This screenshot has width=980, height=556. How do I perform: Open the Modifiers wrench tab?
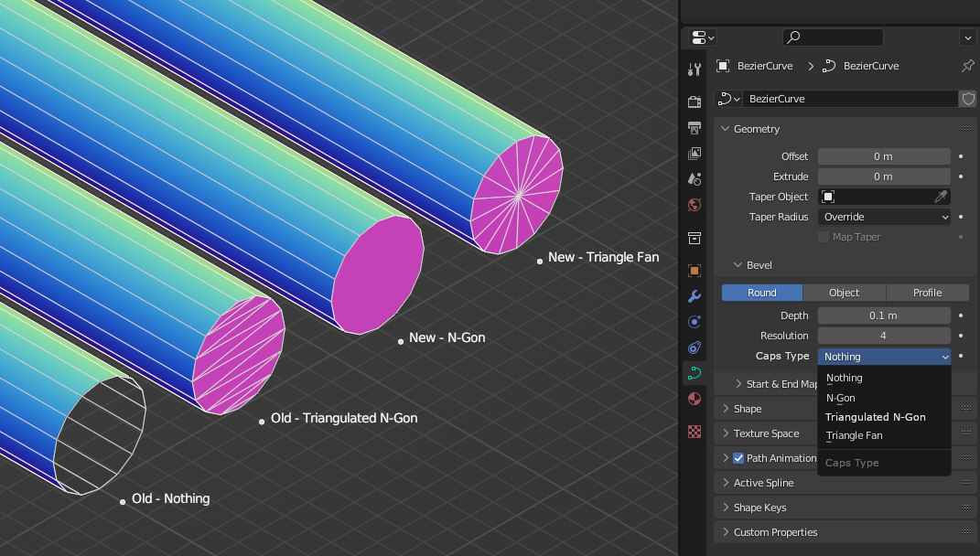[x=694, y=296]
